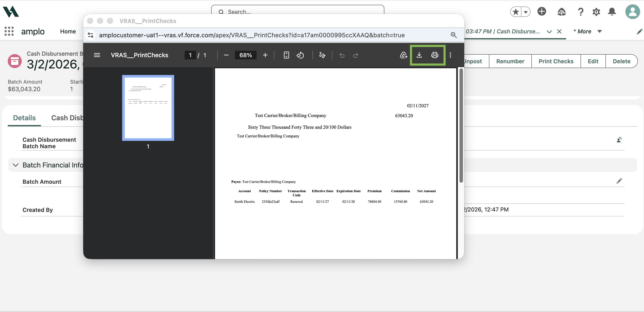The image size is (644, 312).
Task: Save the PDF to Google Drive
Action: (403, 55)
